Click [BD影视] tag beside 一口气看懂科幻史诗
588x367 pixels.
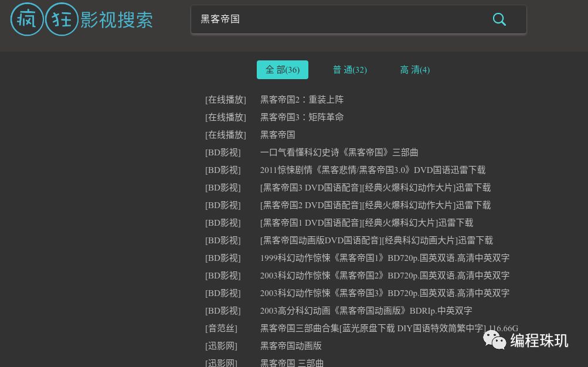[x=223, y=152]
